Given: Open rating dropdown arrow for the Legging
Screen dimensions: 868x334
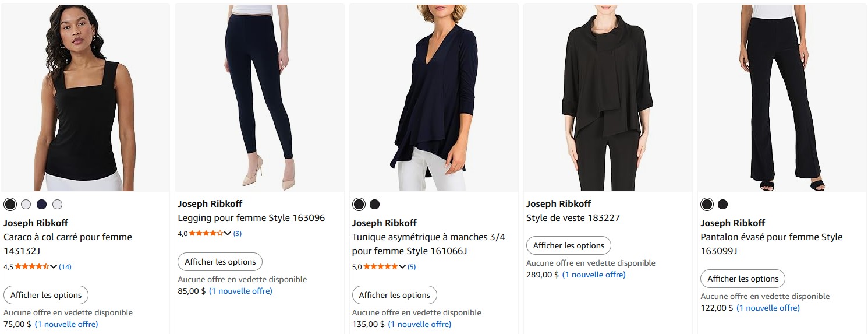Looking at the screenshot, I should coord(228,234).
